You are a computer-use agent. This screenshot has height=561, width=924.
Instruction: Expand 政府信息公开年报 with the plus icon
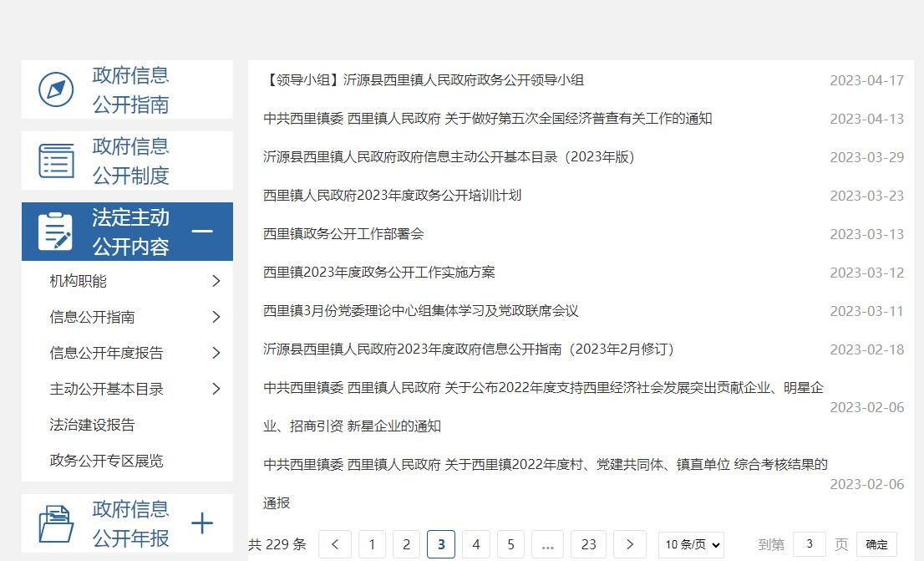(202, 524)
